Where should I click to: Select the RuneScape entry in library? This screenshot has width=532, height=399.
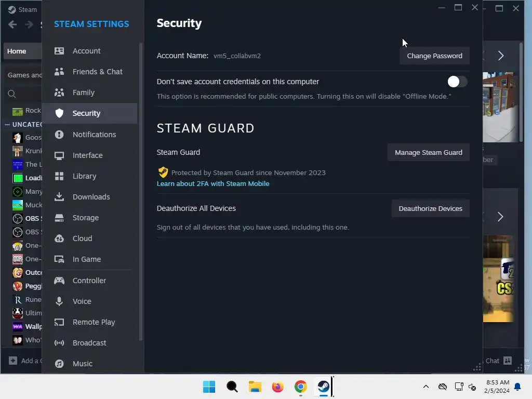click(x=27, y=300)
